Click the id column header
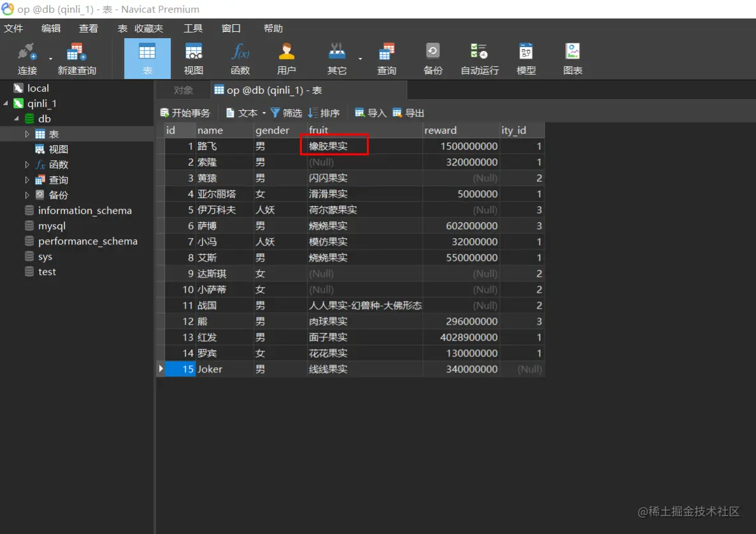 point(180,130)
